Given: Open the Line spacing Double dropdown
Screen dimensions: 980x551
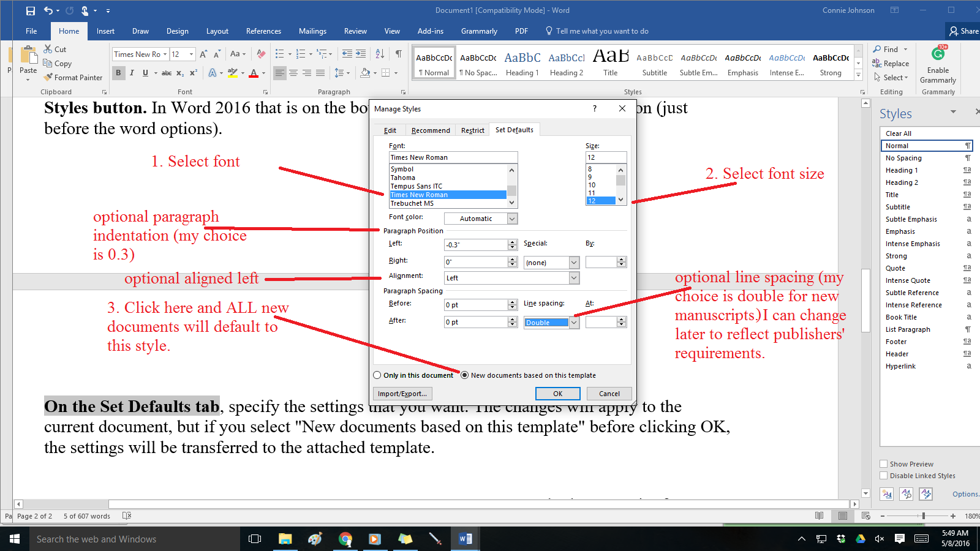Looking at the screenshot, I should pos(574,323).
